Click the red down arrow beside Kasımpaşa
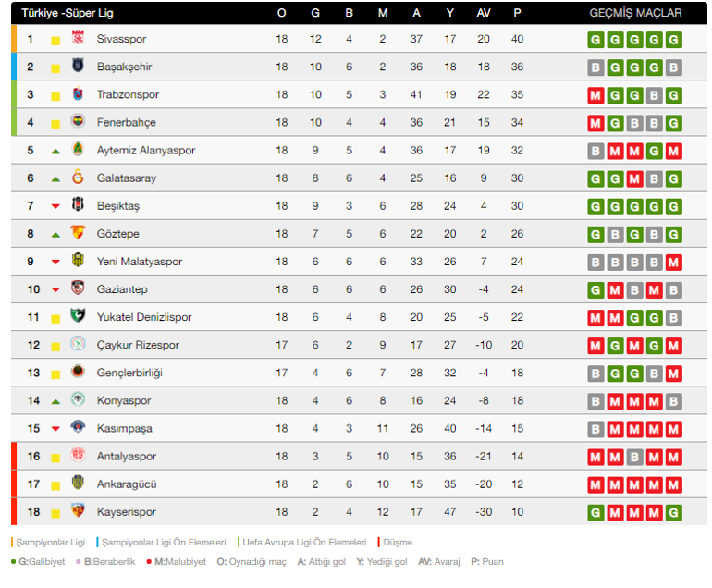712x588 pixels. click(55, 429)
